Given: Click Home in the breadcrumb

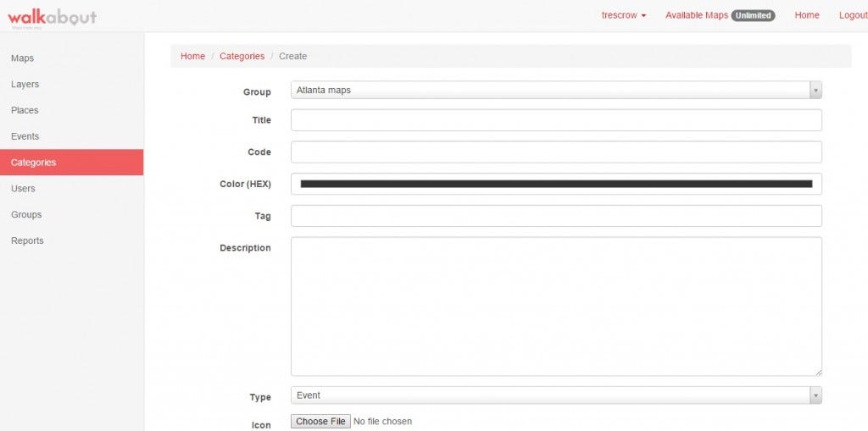Looking at the screenshot, I should pyautogui.click(x=192, y=56).
